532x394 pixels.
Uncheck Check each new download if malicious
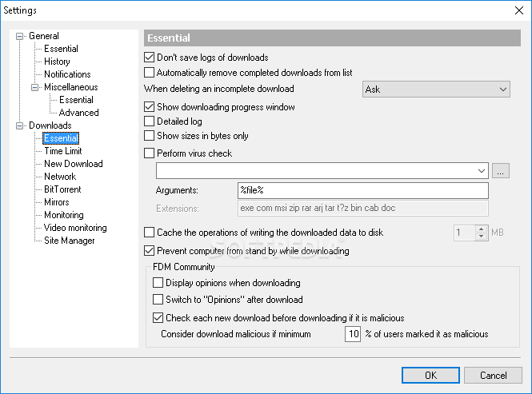158,318
